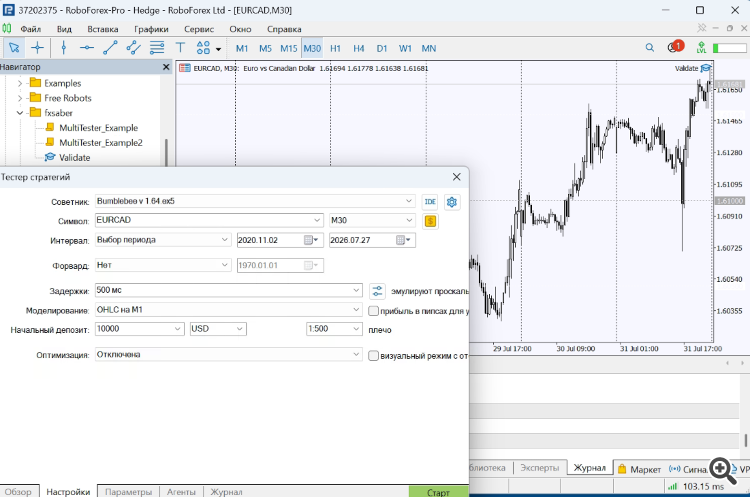This screenshot has height=497, width=750.
Task: Open the advisor Bumblebee dropdown
Action: point(408,201)
